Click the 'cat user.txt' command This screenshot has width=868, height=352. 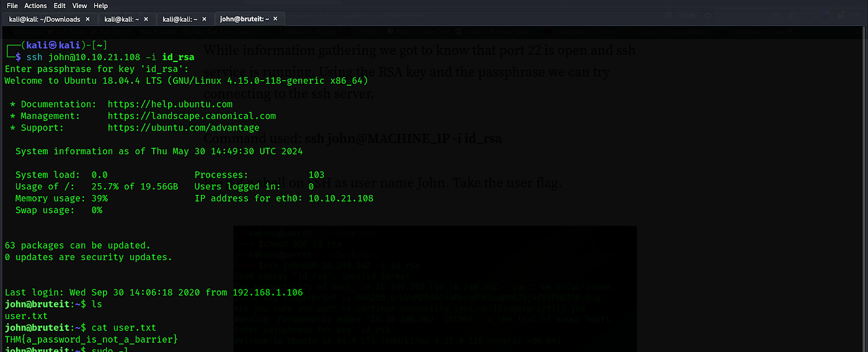click(x=124, y=328)
